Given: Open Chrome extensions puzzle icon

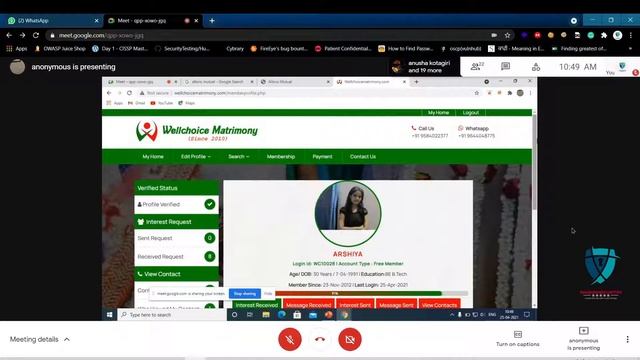Looking at the screenshot, I should pyautogui.click(x=604, y=36).
